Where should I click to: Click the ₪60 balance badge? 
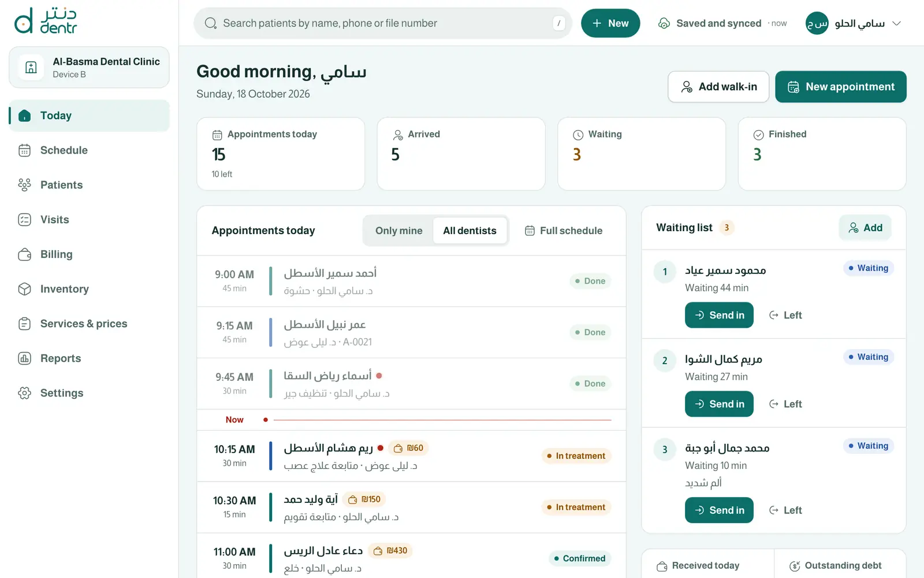point(408,448)
